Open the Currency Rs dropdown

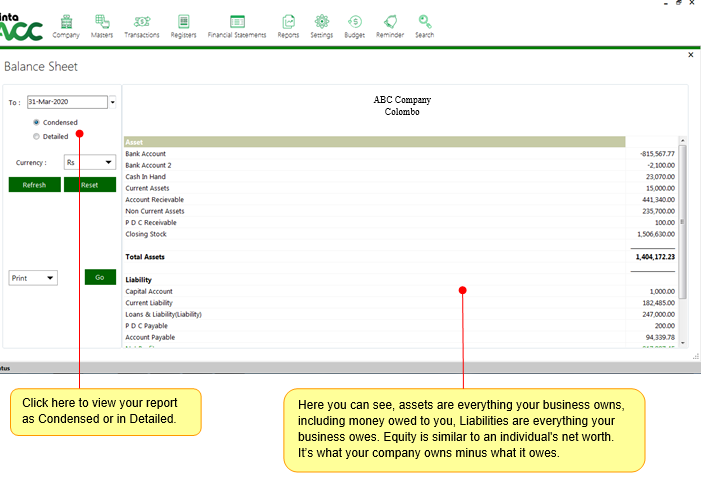pyautogui.click(x=107, y=162)
